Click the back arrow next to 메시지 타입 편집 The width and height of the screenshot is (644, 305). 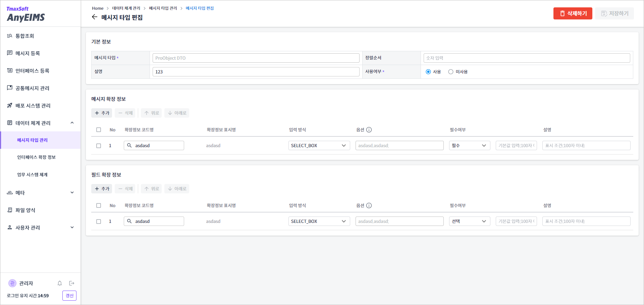95,17
